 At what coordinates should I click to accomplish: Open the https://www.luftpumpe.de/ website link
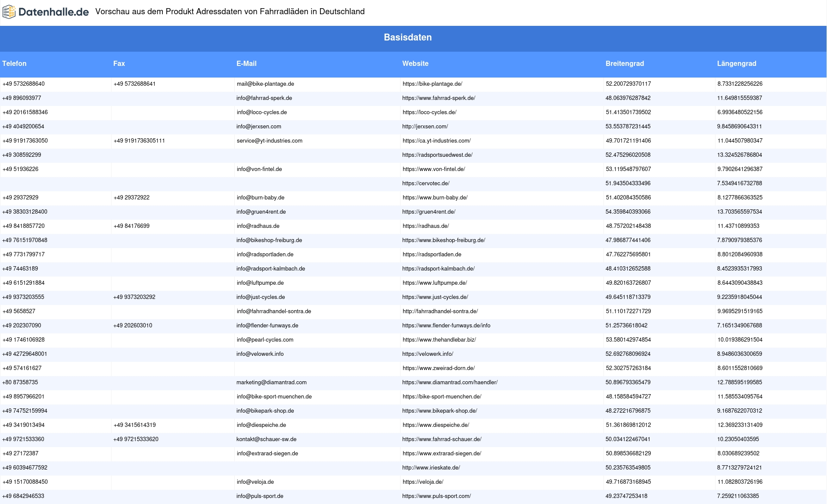click(x=435, y=283)
